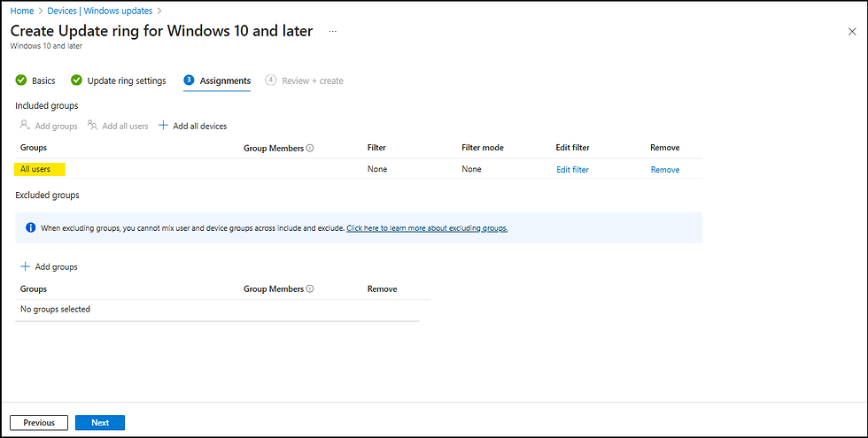This screenshot has width=868, height=438.
Task: Click the Filter column header
Action: 376,148
